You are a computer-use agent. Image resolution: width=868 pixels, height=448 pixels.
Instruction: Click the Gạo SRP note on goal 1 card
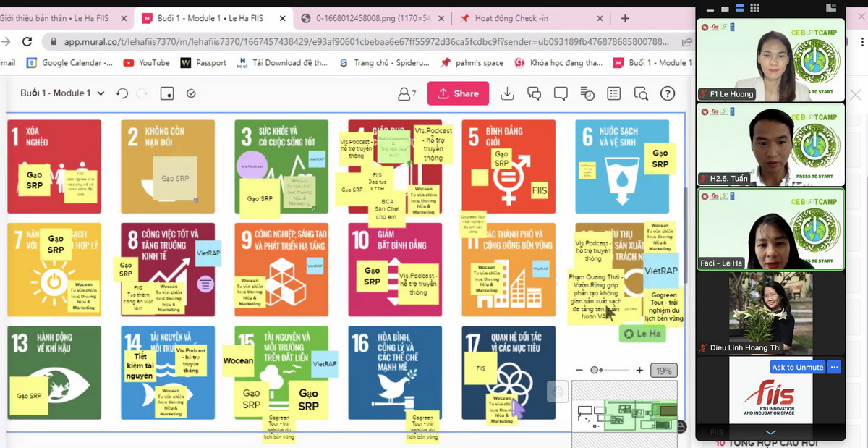pos(35,180)
